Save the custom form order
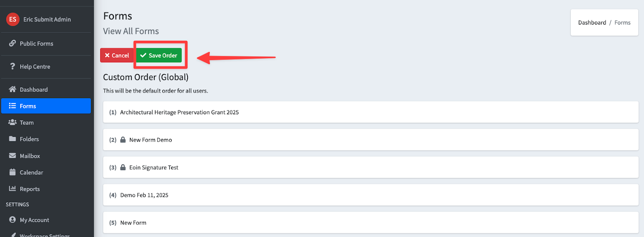Viewport: 644px width, 237px height. pos(159,55)
